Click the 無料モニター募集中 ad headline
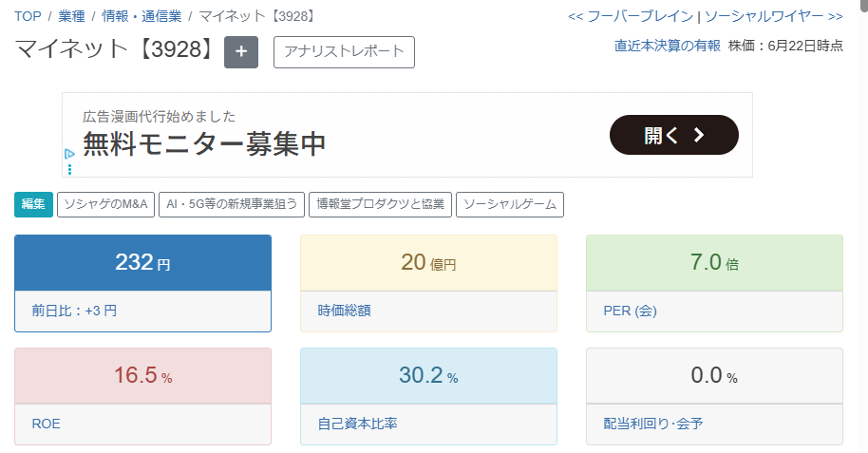The image size is (868, 453). tap(204, 144)
